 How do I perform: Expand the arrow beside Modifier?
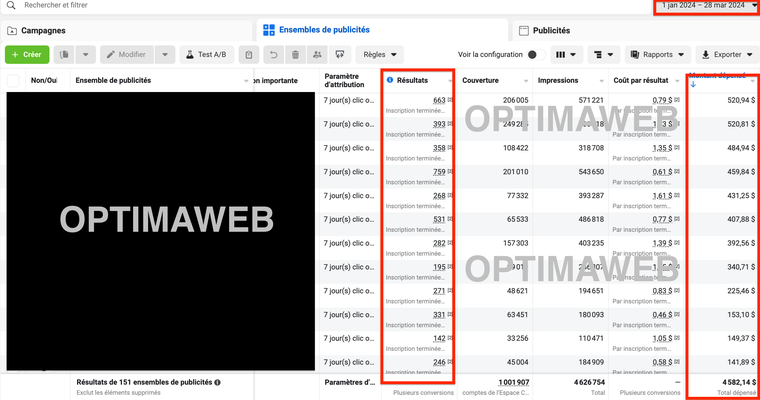click(x=165, y=55)
